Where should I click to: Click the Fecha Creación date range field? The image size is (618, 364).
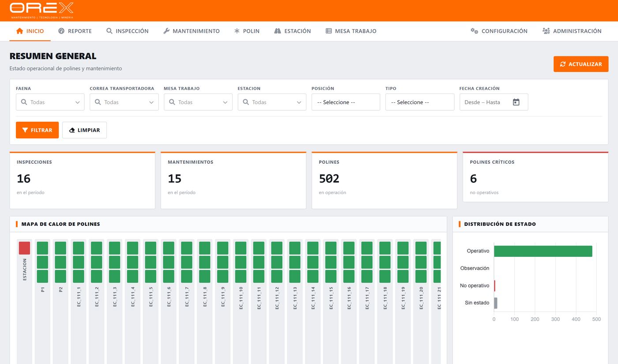pos(494,102)
